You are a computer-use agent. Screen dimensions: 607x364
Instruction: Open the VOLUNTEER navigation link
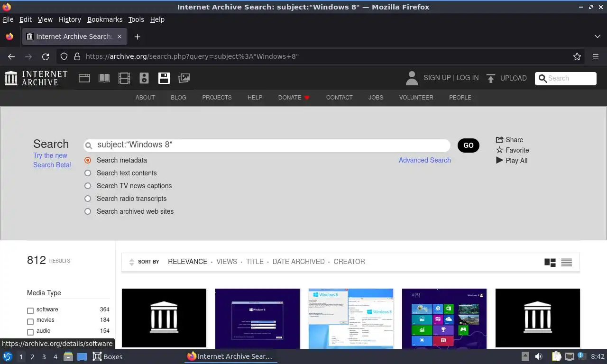[416, 98]
